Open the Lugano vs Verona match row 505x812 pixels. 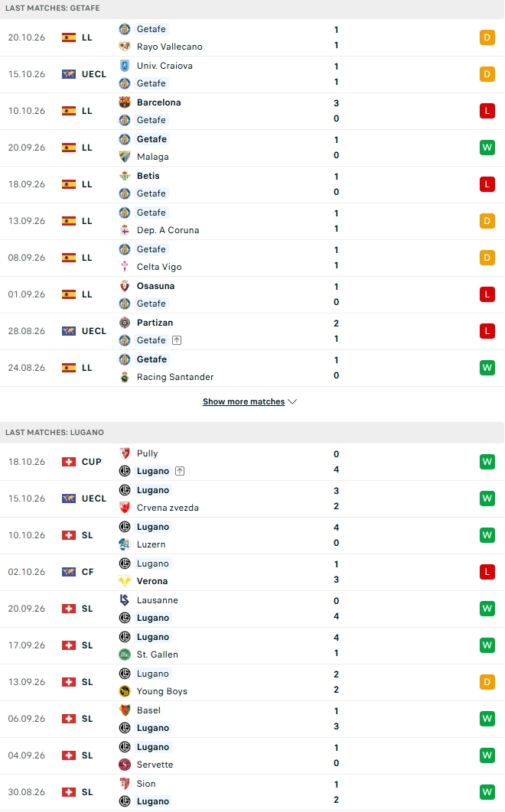(x=252, y=572)
